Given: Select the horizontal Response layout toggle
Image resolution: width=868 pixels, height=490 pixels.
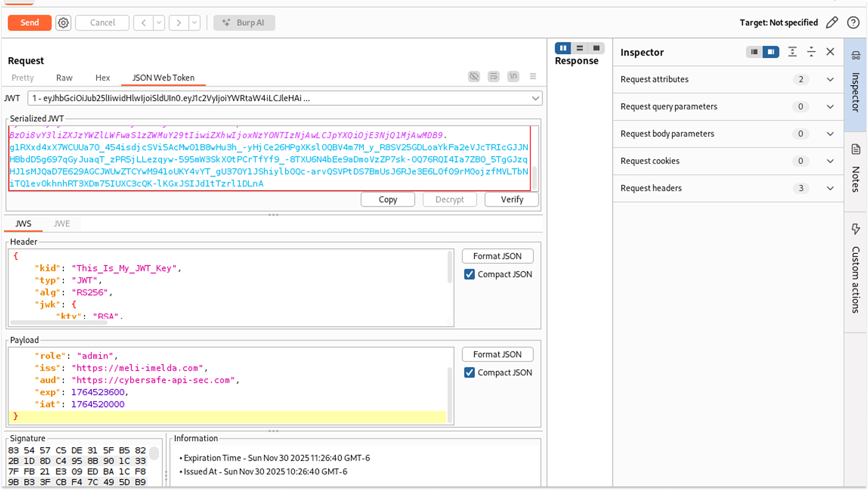Looking at the screenshot, I should pos(580,48).
